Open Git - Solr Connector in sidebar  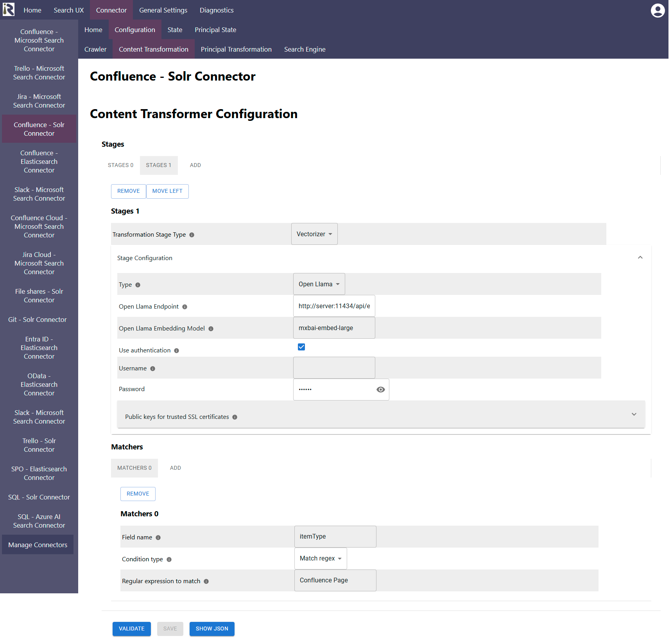38,320
